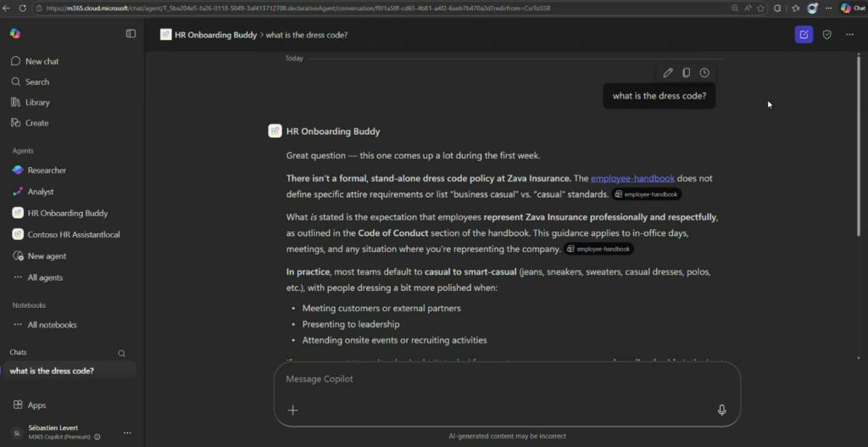The height and width of the screenshot is (447, 868).
Task: Open the Library section
Action: (x=36, y=103)
